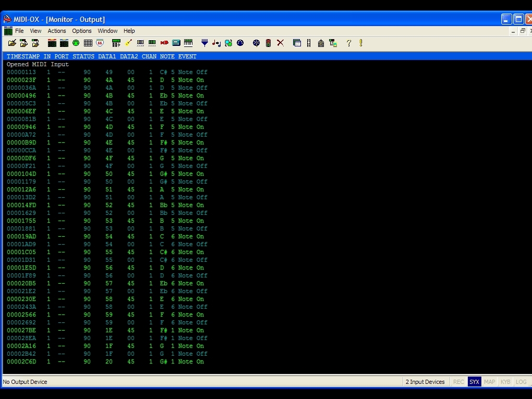
Task: Click the MIDI-OX icon beside File menu
Action: tap(8, 31)
